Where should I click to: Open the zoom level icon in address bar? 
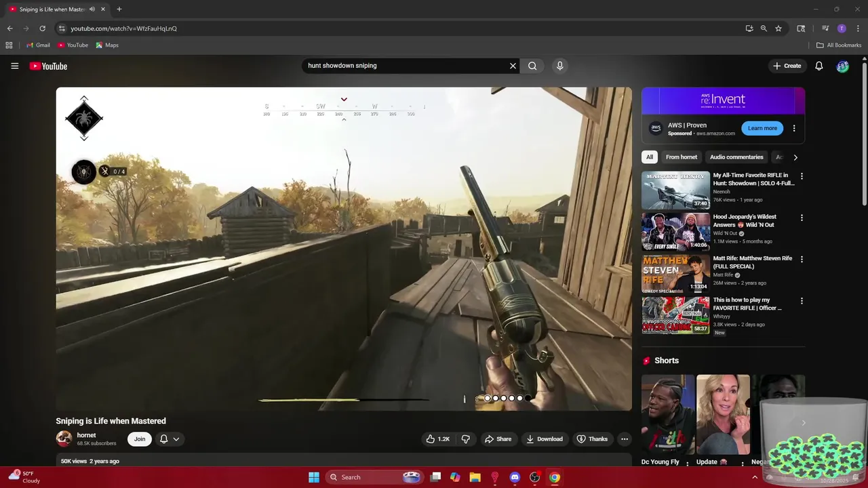point(764,28)
